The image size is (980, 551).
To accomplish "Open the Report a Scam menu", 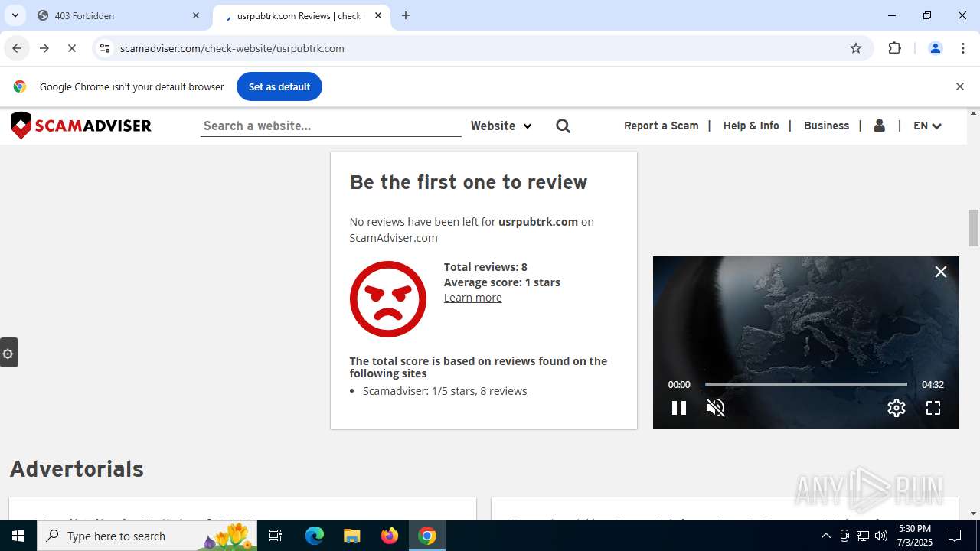I will click(661, 126).
